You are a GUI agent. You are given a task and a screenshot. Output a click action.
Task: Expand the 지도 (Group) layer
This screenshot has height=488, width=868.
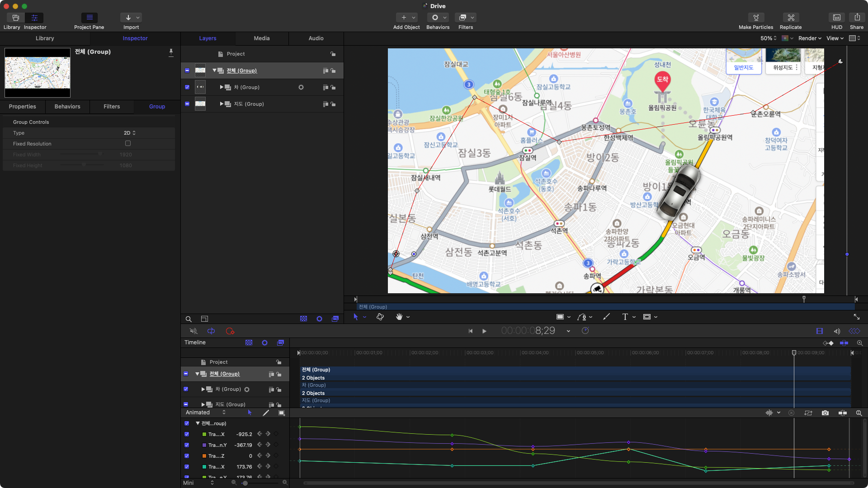[222, 104]
